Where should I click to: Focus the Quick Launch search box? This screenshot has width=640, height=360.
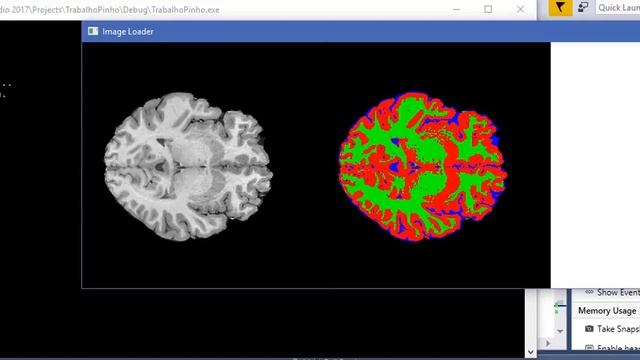tap(618, 7)
